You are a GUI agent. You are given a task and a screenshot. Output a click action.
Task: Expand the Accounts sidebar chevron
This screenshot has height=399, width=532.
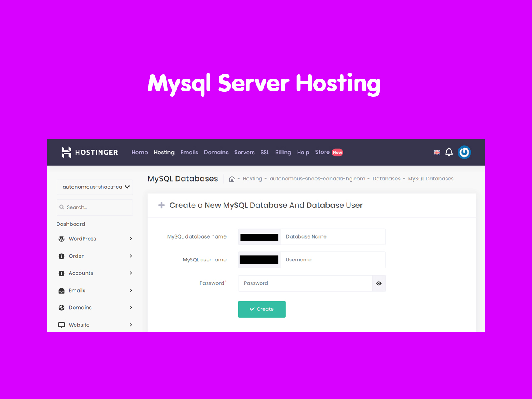(131, 273)
